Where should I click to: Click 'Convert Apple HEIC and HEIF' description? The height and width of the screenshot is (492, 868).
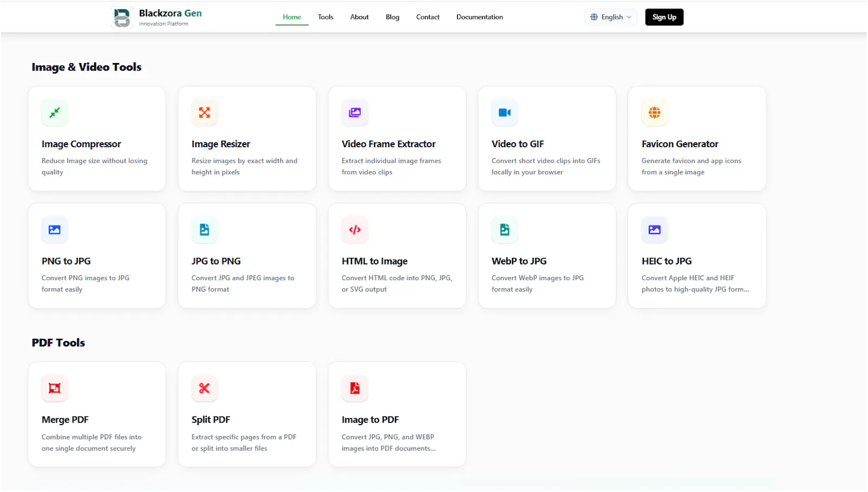point(695,283)
